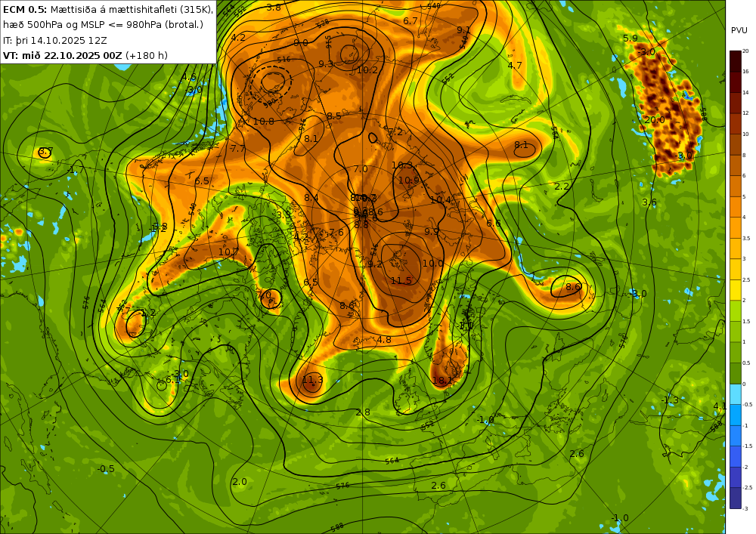756x534 pixels.
Task: Click the map value "-1.3"
Action: 670,400
